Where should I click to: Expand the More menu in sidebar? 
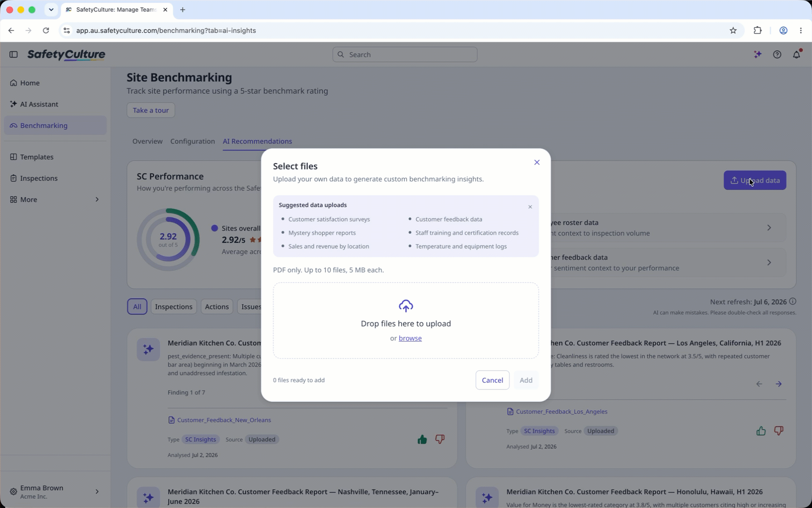(x=55, y=200)
